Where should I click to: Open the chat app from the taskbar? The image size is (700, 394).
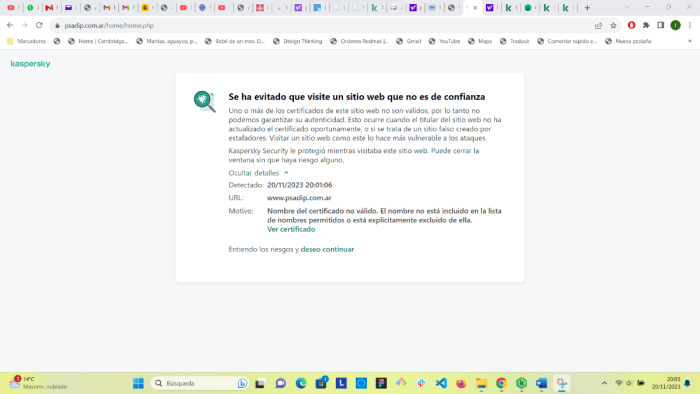[x=280, y=383]
